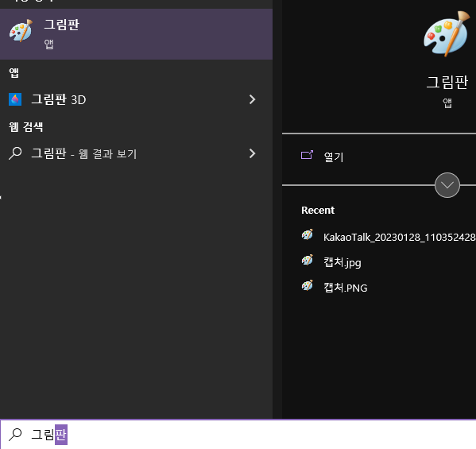This screenshot has width=476, height=449.
Task: Click 열기 to open 그림판
Action: click(x=334, y=157)
